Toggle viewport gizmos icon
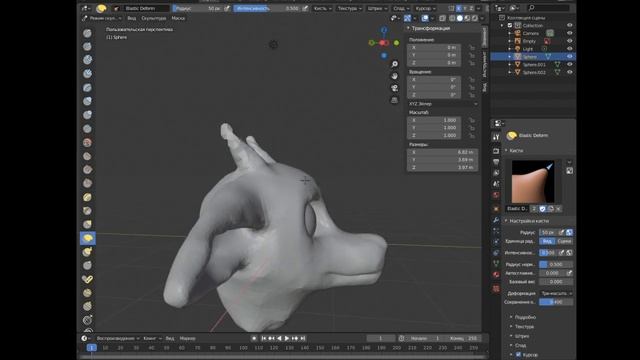 [407, 18]
